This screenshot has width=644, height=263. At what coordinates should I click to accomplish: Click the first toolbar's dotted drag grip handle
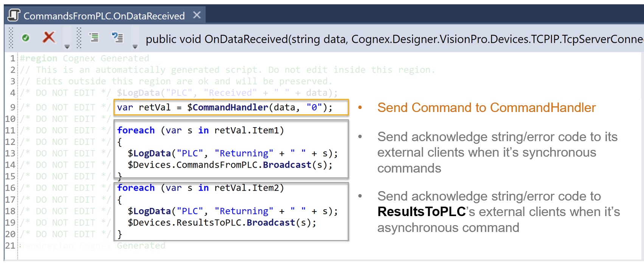(11, 37)
